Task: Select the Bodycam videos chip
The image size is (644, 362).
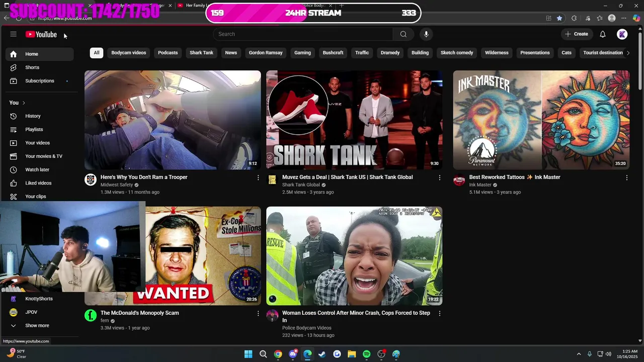Action: [x=129, y=53]
